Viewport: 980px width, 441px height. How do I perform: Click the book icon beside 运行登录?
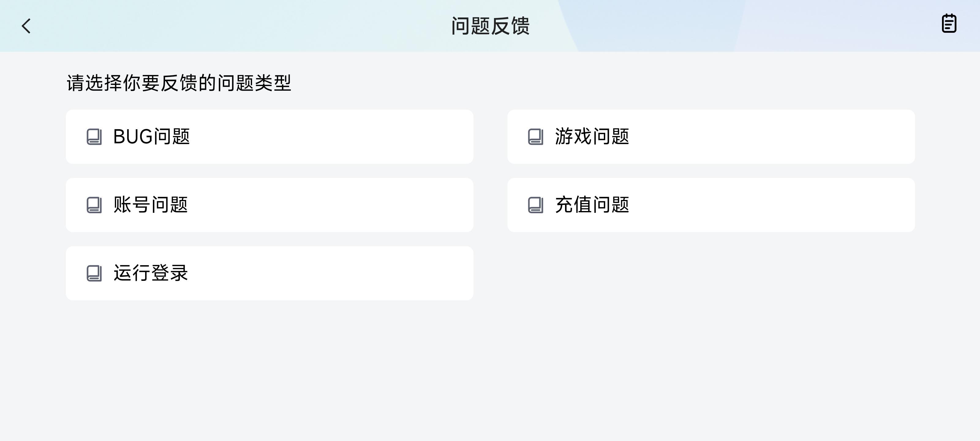click(94, 273)
